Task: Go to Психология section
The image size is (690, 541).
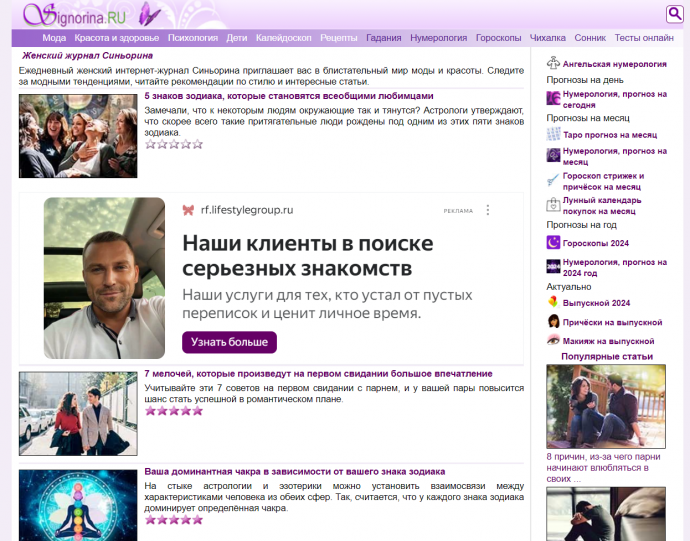Action: tap(193, 38)
